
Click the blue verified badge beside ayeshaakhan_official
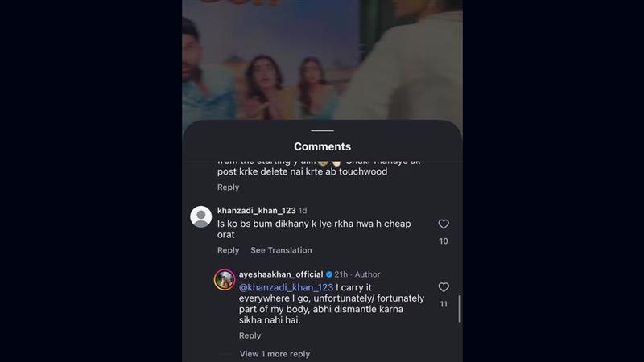coord(330,274)
